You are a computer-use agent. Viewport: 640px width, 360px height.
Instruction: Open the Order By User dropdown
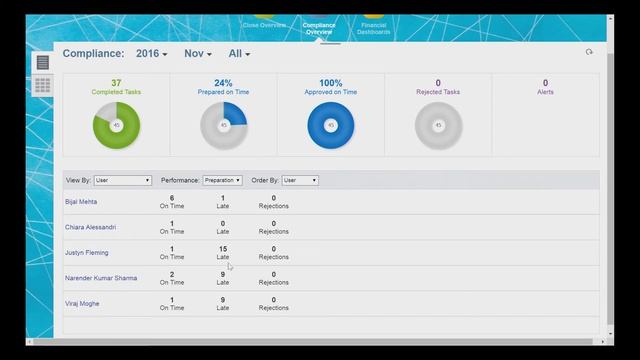tap(300, 180)
